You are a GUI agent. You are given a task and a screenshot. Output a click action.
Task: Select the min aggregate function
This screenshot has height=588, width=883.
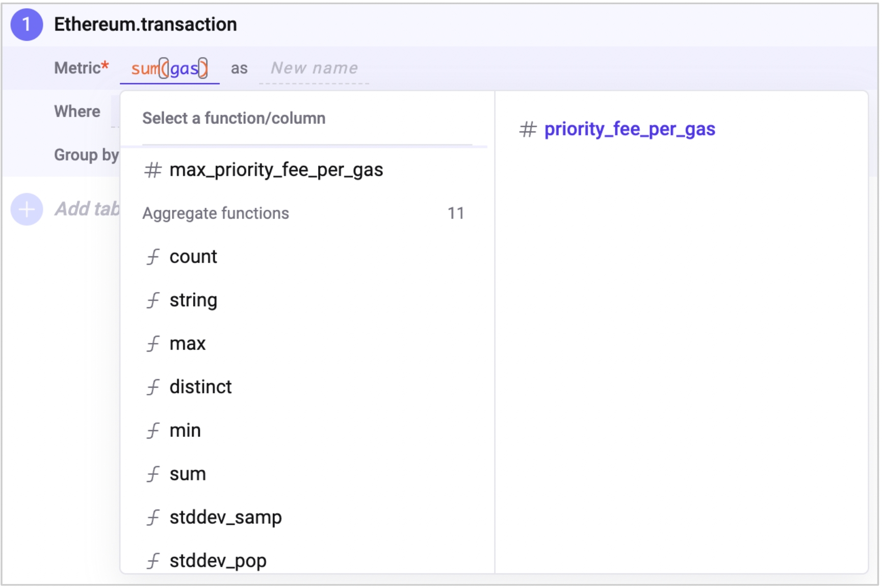185,431
